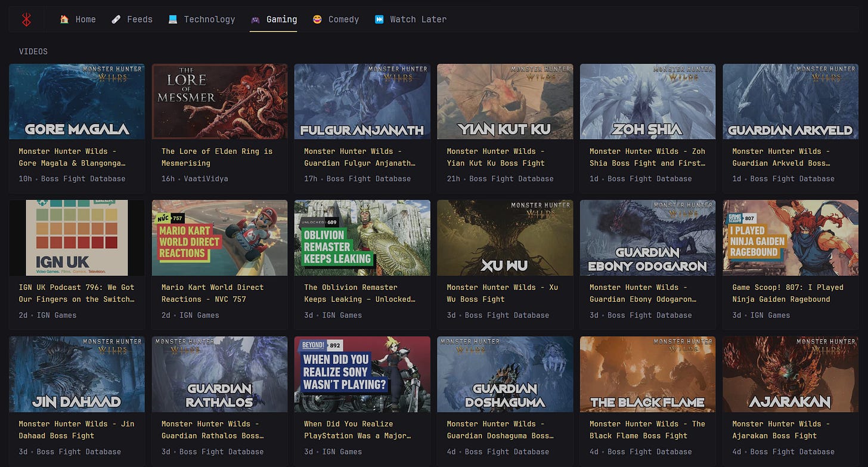868x467 pixels.
Task: Click the Feeds pill icon
Action: coord(116,19)
